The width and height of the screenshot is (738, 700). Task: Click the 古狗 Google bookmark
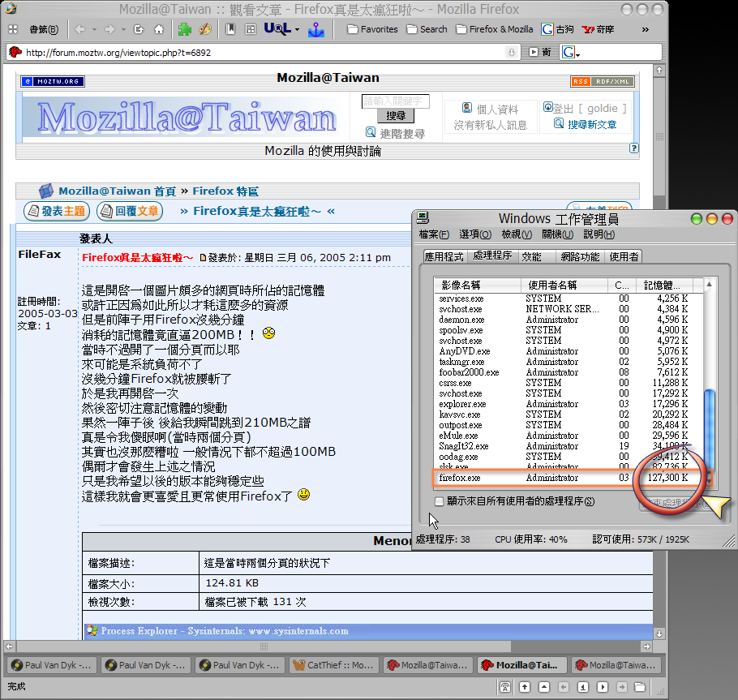(x=558, y=29)
